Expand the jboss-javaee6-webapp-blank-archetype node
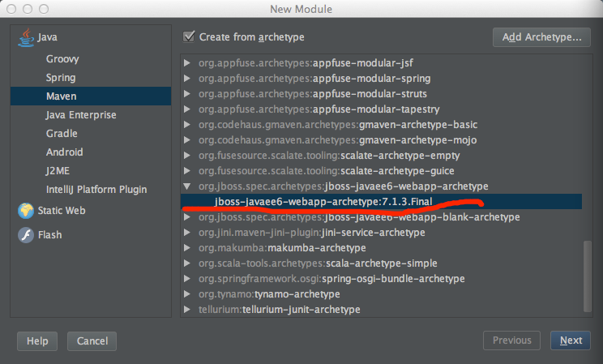603x364 pixels. pos(187,217)
